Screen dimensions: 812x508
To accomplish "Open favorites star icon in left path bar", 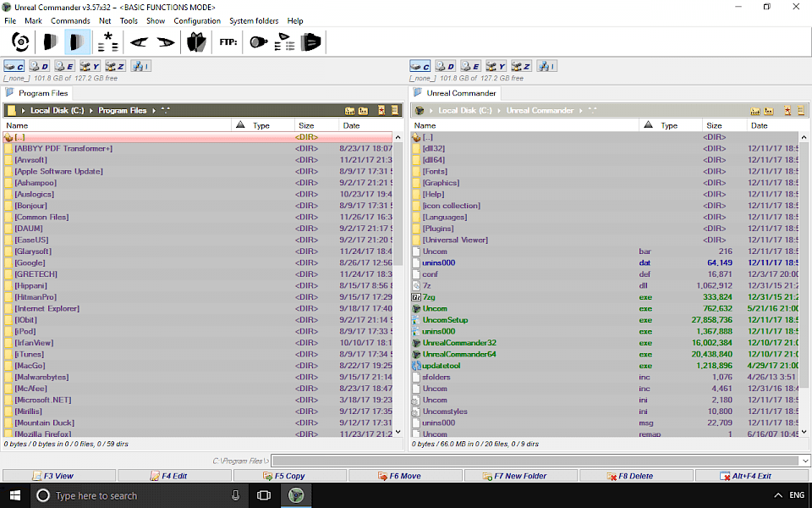I will pyautogui.click(x=381, y=111).
